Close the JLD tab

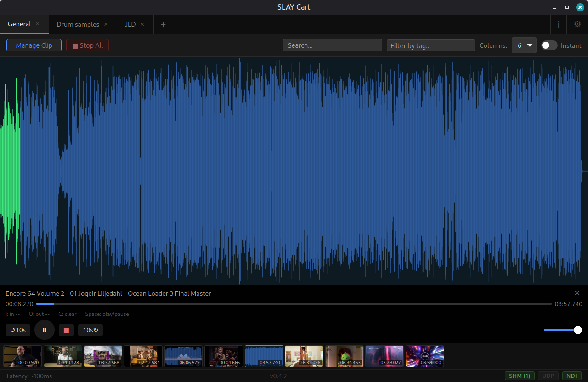[142, 24]
